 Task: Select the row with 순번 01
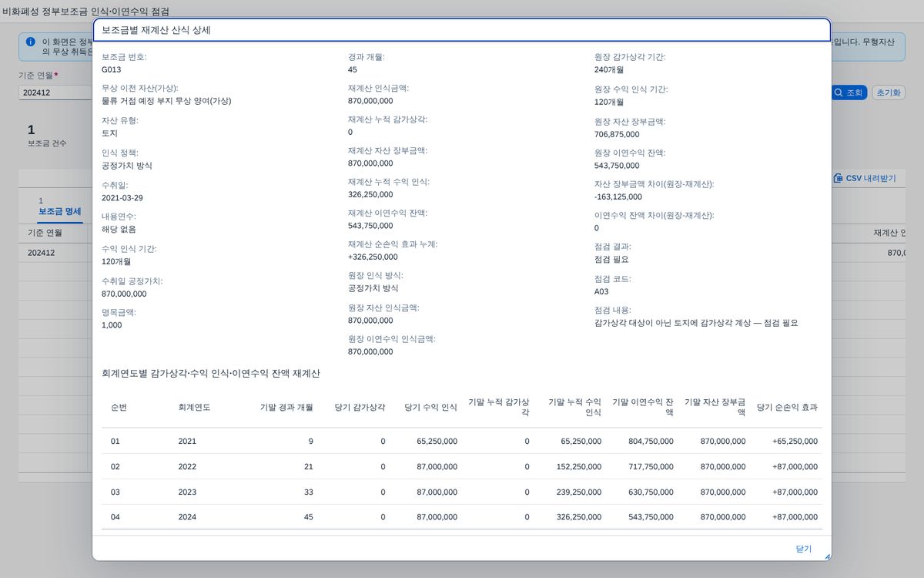tap(462, 441)
